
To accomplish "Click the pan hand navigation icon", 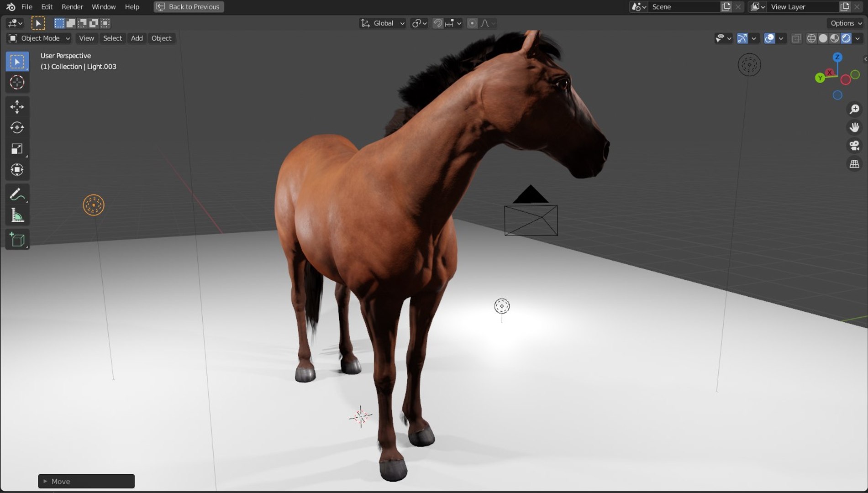I will pyautogui.click(x=854, y=127).
